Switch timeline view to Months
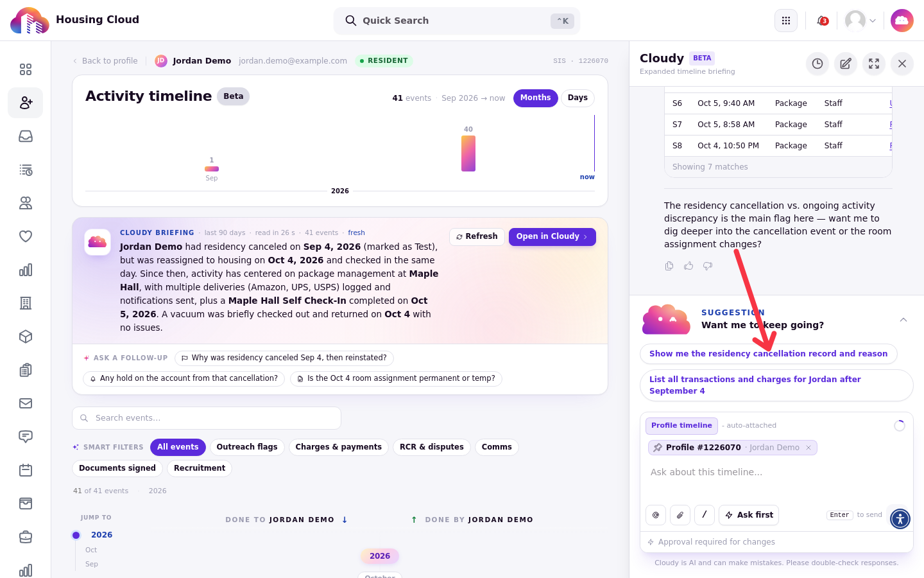Viewport: 924px width, 578px height. (535, 98)
